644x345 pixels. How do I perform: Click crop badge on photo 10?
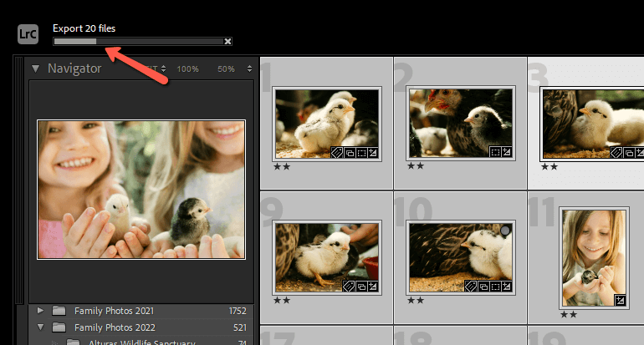coord(494,286)
